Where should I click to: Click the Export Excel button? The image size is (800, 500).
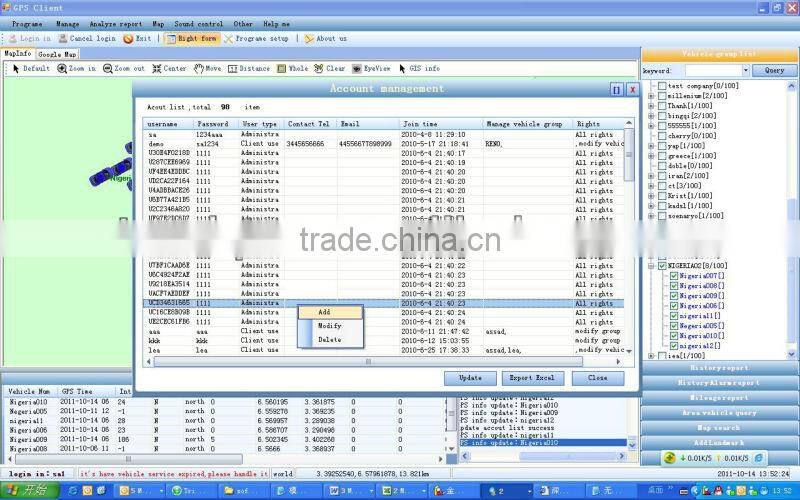(x=534, y=379)
